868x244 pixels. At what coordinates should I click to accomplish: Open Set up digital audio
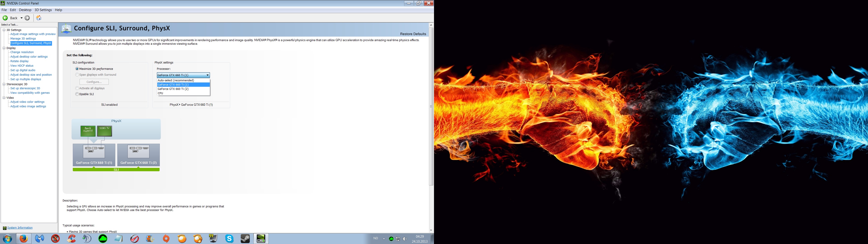(x=23, y=70)
